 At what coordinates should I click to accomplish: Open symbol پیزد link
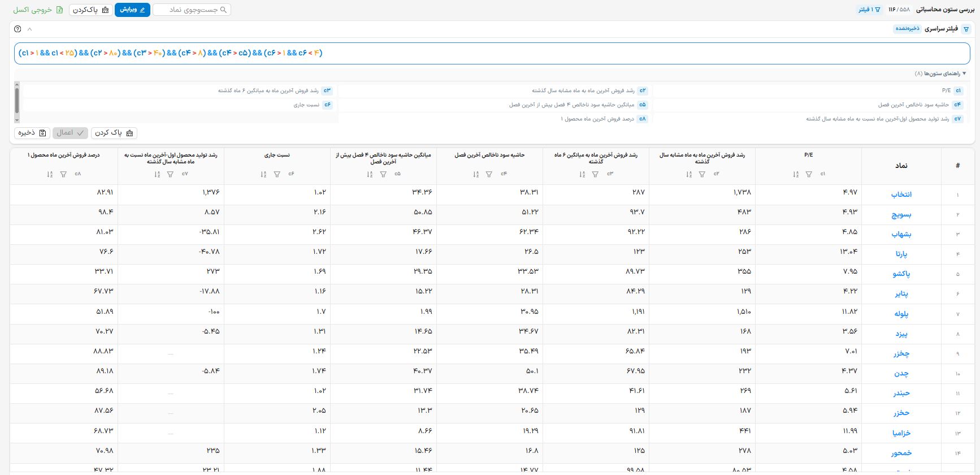(901, 334)
